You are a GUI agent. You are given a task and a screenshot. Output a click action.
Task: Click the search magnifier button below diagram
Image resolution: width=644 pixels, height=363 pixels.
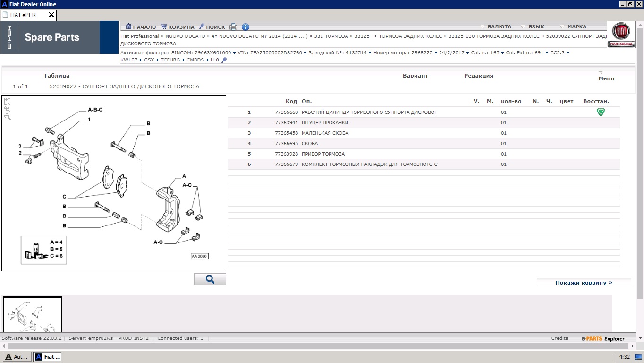pyautogui.click(x=210, y=279)
